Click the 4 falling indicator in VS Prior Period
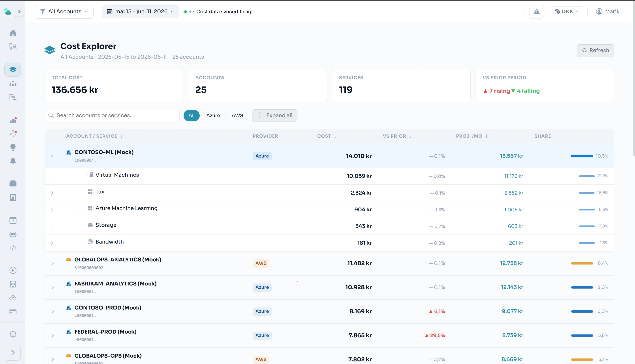The height and width of the screenshot is (364, 635). 525,91
